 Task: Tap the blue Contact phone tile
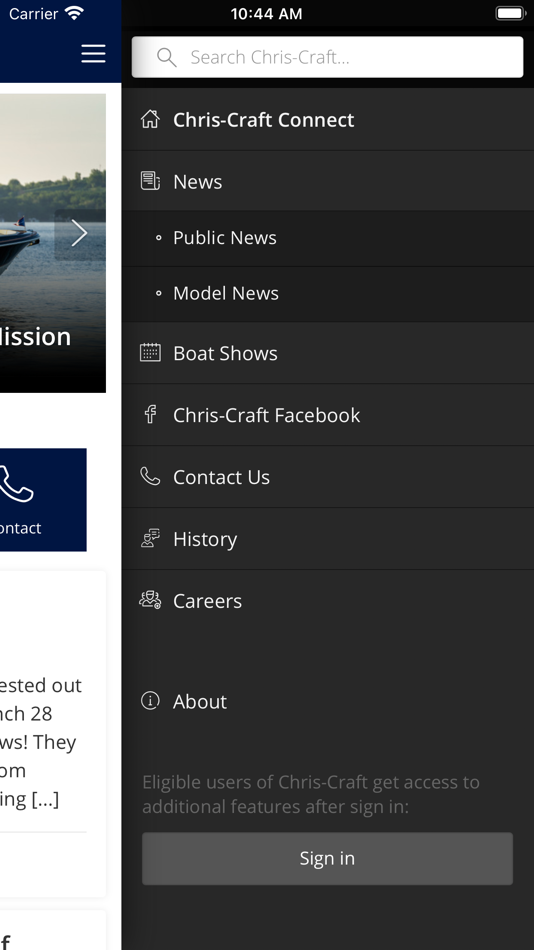43,500
